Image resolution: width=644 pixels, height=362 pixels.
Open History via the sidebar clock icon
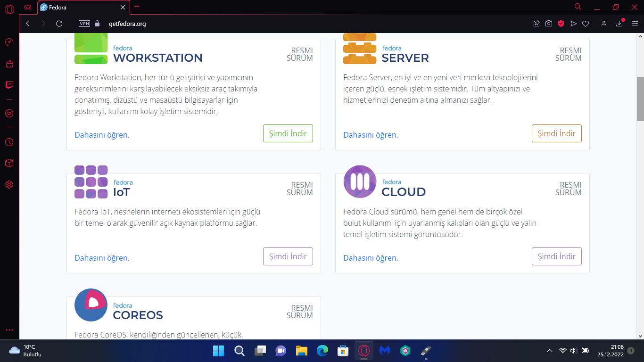click(x=9, y=142)
